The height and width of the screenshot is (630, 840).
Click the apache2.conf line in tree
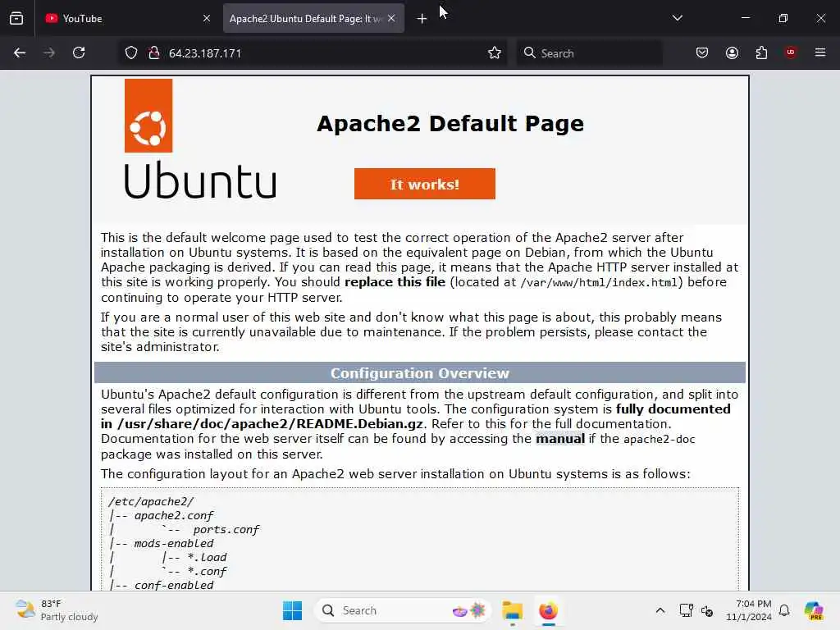click(x=174, y=515)
